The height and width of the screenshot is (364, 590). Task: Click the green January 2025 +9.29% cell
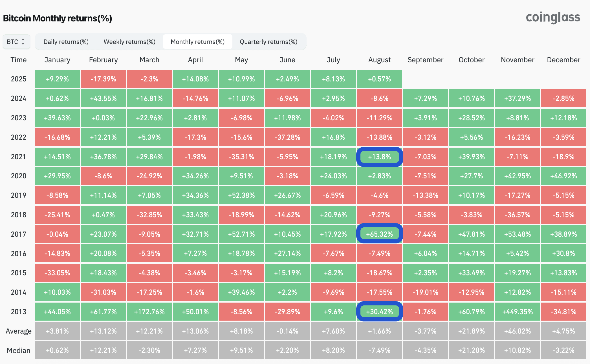tap(57, 79)
